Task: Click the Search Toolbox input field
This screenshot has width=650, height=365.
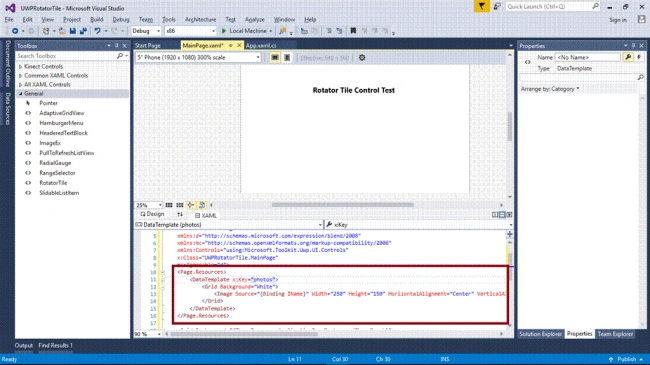Action: point(66,56)
